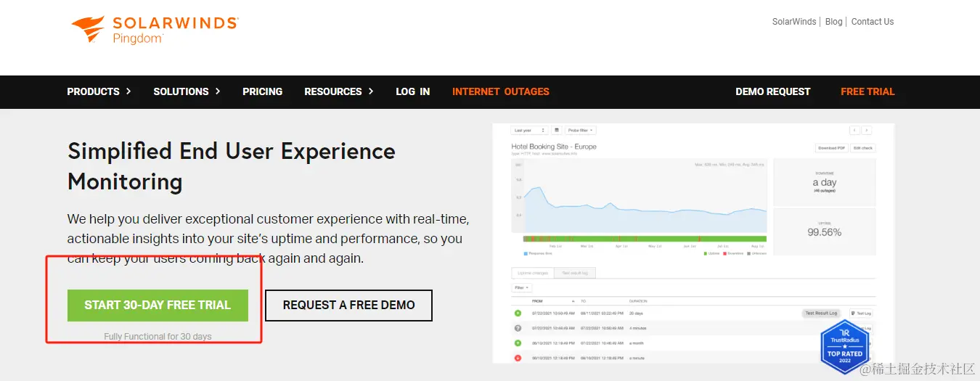Click the Downtime legend entry
Screen dimensions: 980x381
(733, 253)
